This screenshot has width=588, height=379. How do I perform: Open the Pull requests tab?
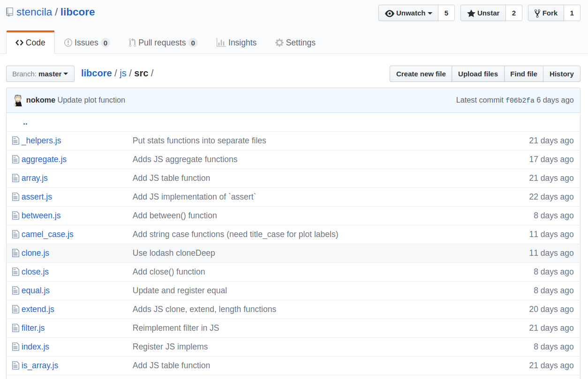coord(163,43)
